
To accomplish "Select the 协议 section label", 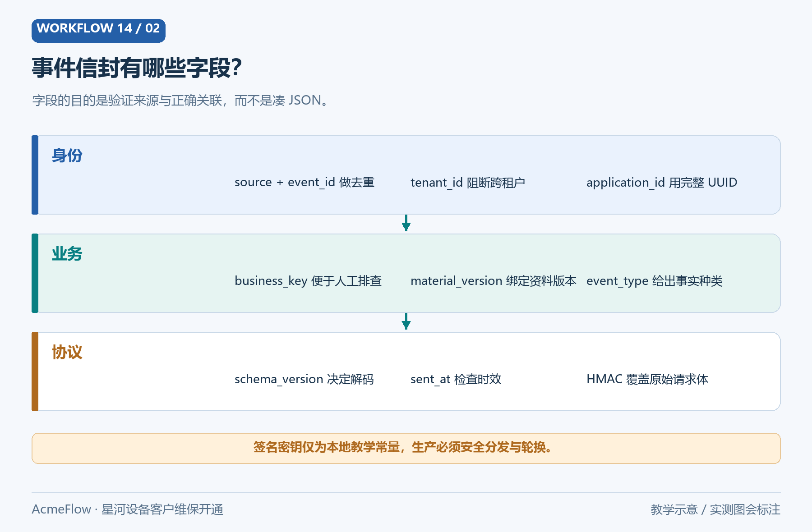I will pos(67,352).
